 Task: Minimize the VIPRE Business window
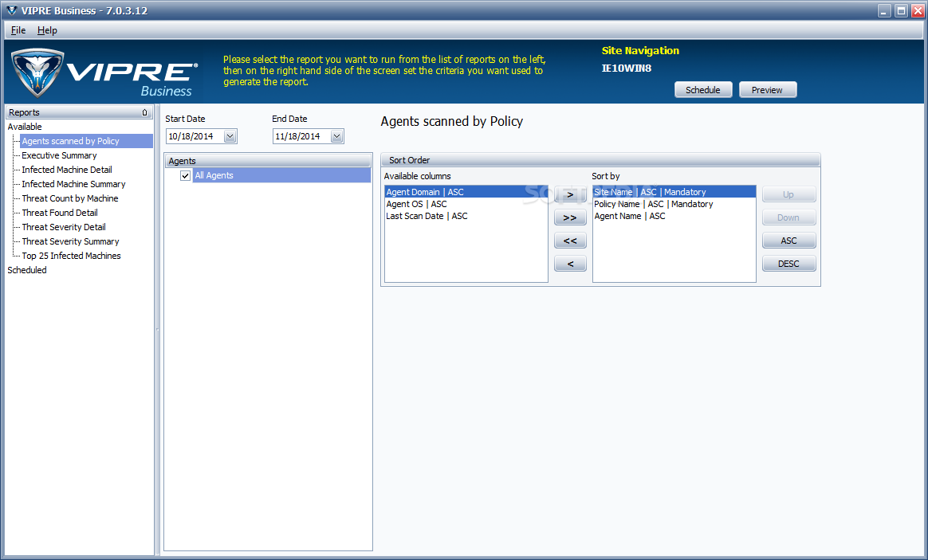(884, 10)
